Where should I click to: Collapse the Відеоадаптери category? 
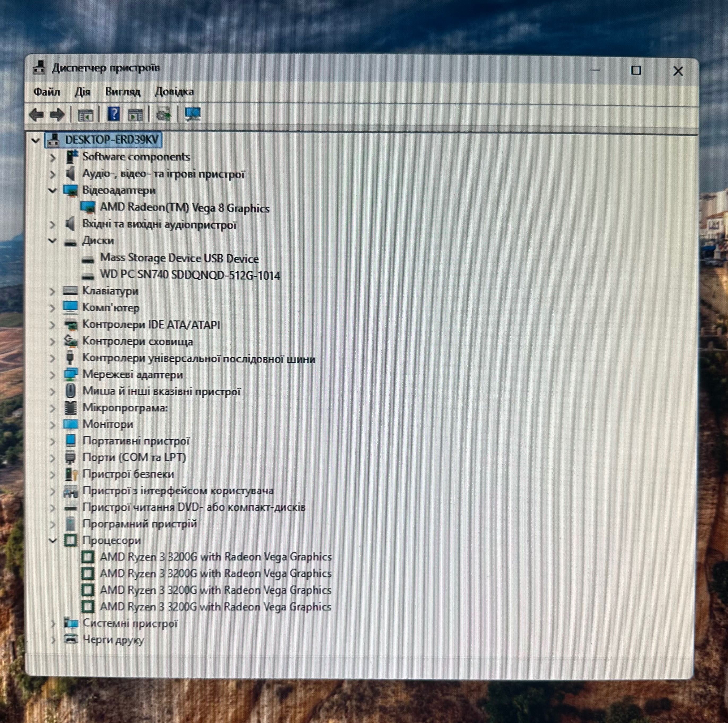tap(53, 191)
